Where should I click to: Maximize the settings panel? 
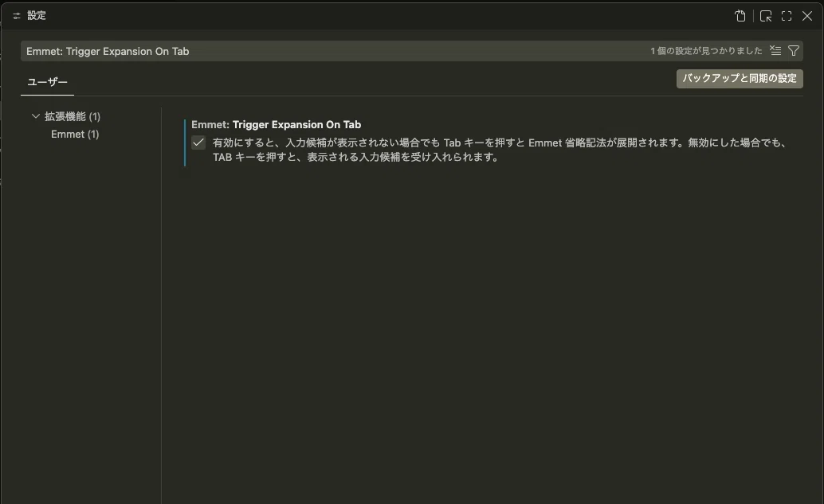point(787,16)
